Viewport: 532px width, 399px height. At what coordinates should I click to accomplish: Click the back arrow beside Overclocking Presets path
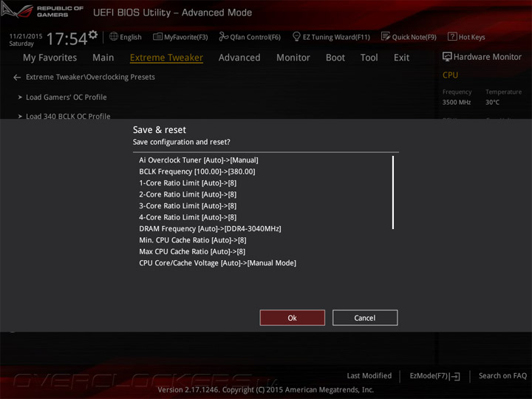pos(17,78)
